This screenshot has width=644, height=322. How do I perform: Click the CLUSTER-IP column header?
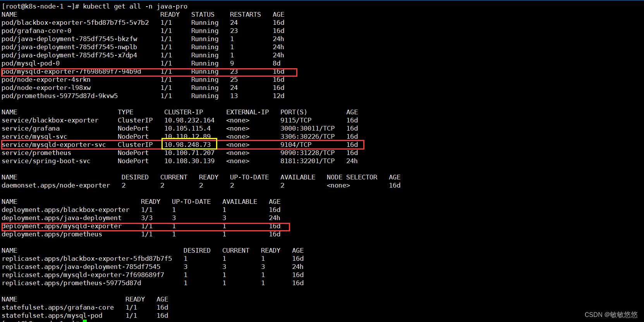pyautogui.click(x=184, y=112)
